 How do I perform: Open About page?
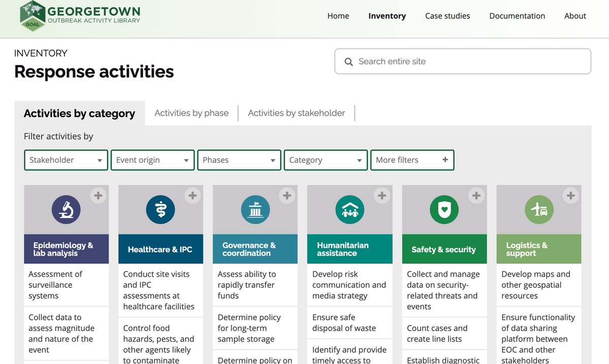[x=575, y=16]
